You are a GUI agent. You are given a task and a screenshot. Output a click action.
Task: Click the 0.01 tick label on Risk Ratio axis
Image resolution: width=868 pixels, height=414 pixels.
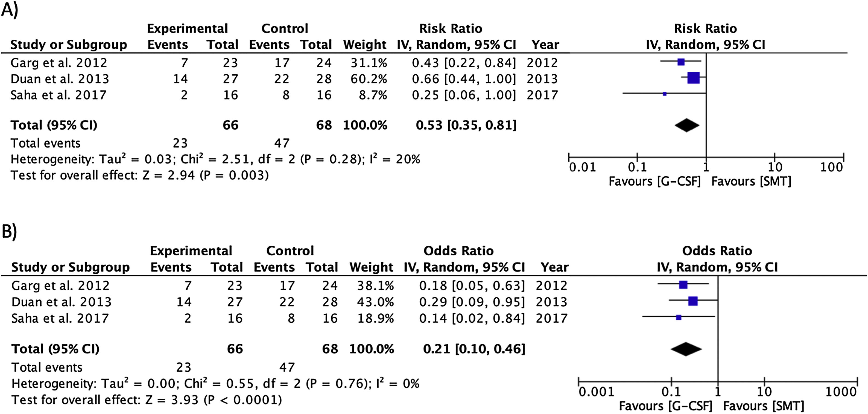(583, 167)
